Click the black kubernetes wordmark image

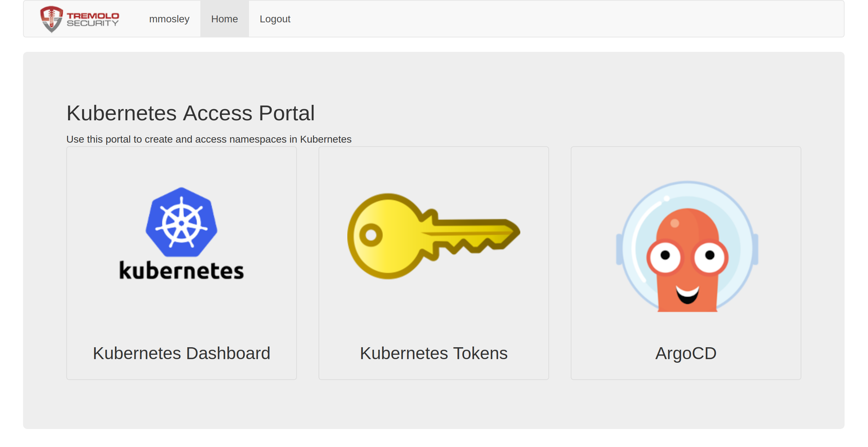(181, 271)
